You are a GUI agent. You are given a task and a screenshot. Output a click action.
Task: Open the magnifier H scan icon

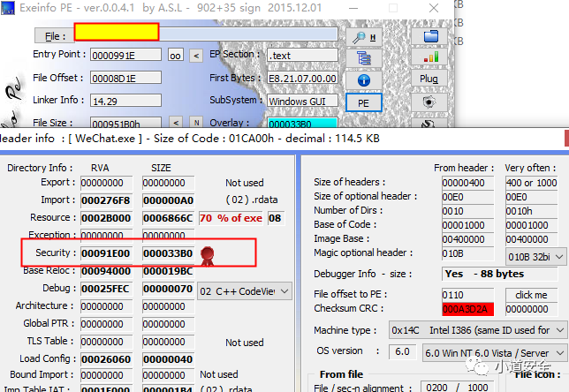pyautogui.click(x=364, y=37)
